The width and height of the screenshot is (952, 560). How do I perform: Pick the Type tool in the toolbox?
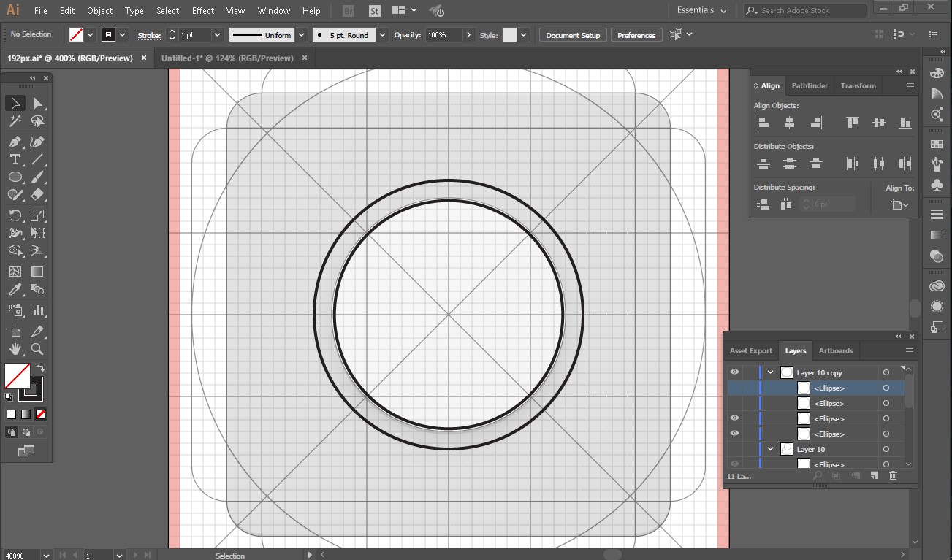click(x=15, y=159)
